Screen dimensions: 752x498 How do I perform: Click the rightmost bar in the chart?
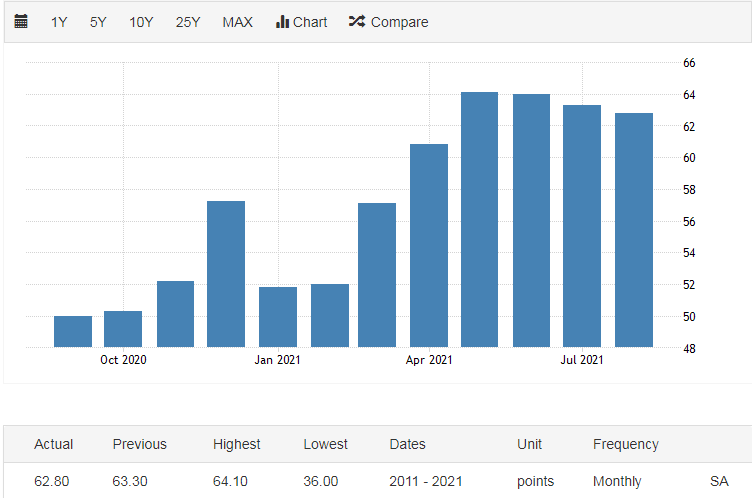[633, 230]
